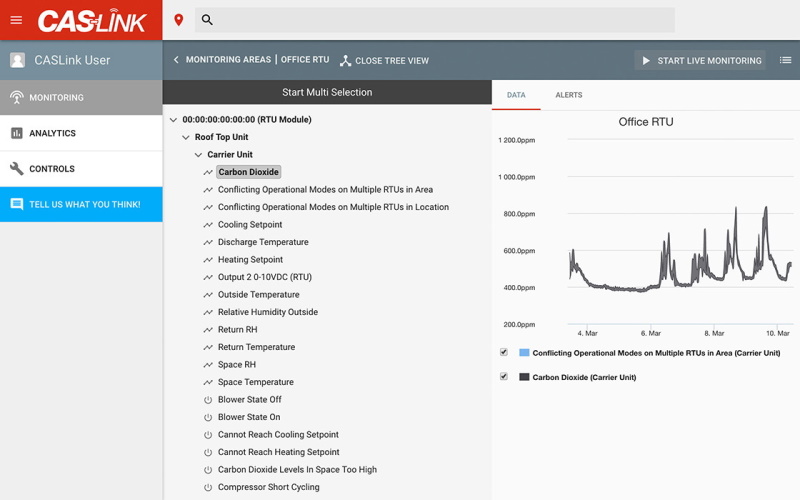Switch to the Alerts tab
This screenshot has width=800, height=500.
[x=568, y=95]
